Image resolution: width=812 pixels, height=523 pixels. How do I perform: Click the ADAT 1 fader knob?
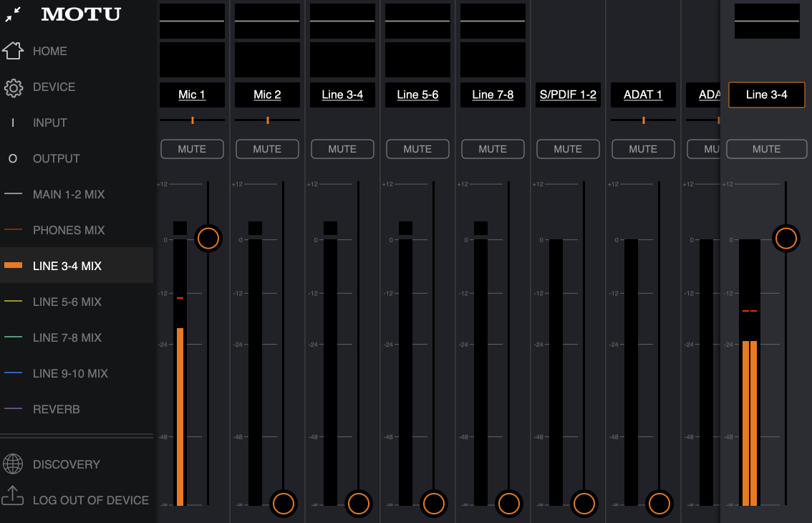[x=659, y=504]
